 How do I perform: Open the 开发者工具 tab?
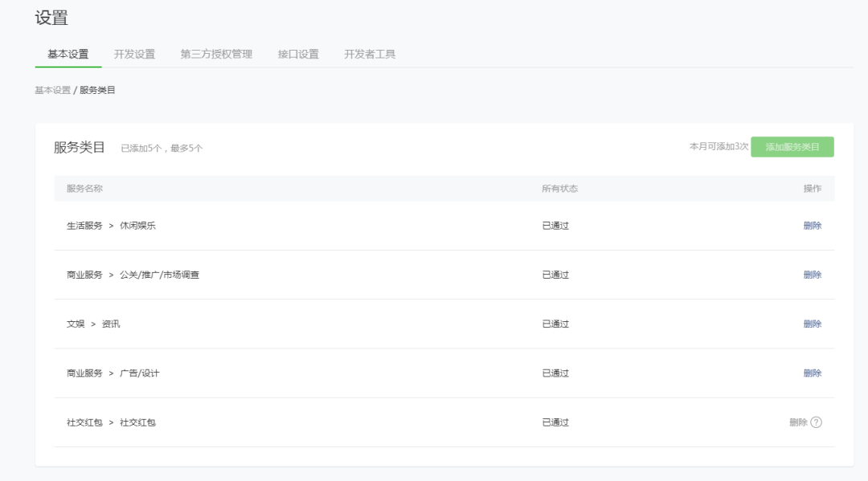pos(370,54)
